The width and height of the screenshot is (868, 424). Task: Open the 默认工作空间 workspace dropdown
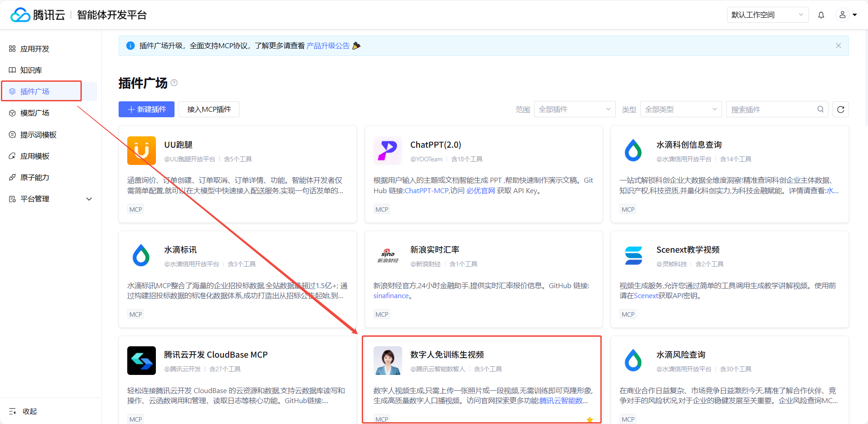point(768,15)
